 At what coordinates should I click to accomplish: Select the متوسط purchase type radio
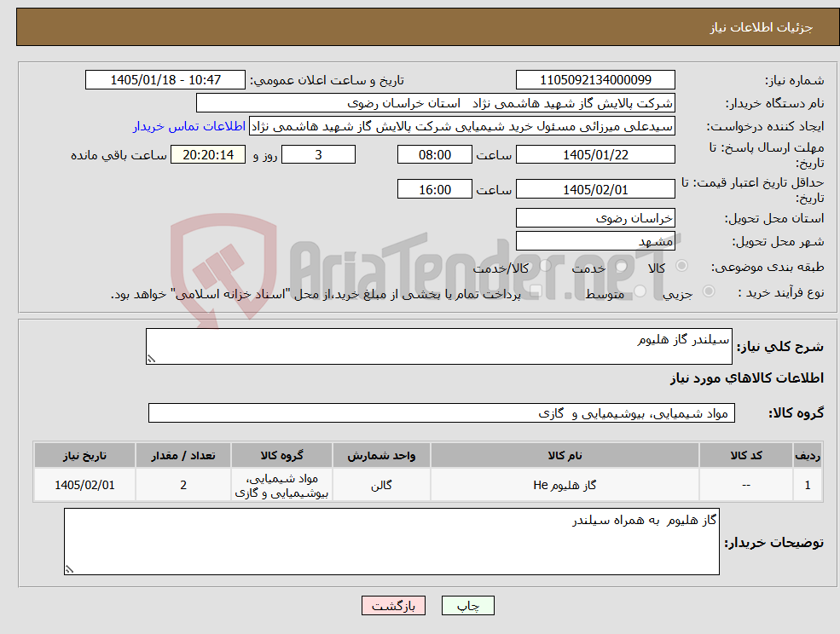[640, 291]
